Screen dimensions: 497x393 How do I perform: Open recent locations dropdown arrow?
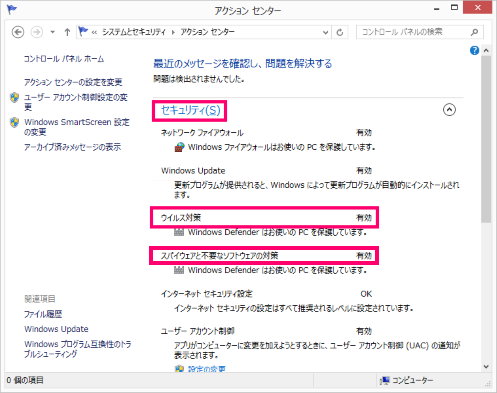pos(52,32)
